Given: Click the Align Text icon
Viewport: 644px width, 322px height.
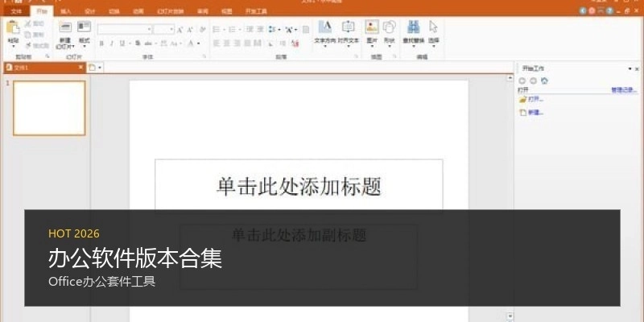Looking at the screenshot, I should pyautogui.click(x=349, y=27).
